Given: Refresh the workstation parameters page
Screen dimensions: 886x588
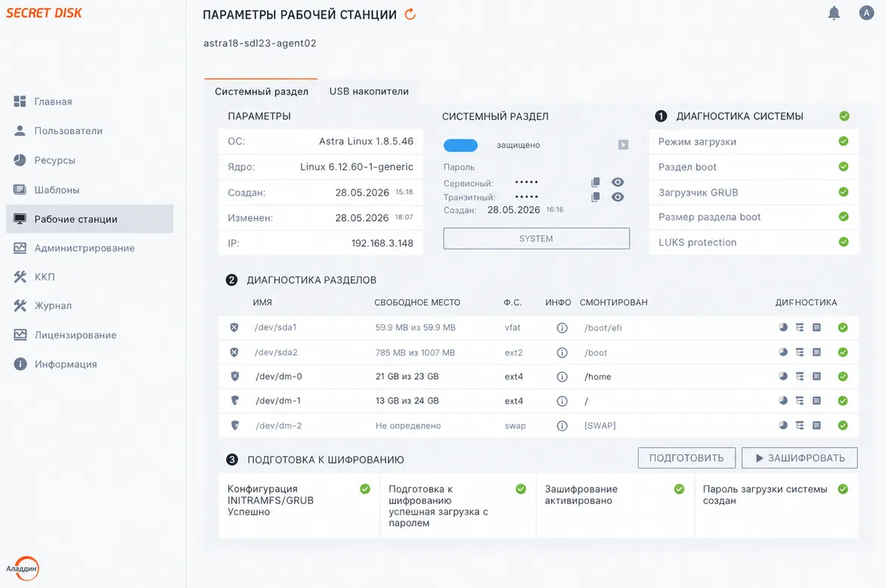Looking at the screenshot, I should pyautogui.click(x=410, y=14).
